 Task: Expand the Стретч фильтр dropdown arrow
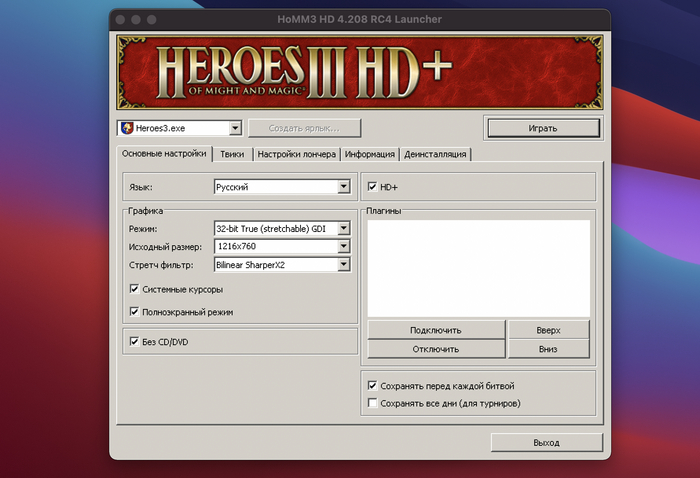(x=343, y=265)
